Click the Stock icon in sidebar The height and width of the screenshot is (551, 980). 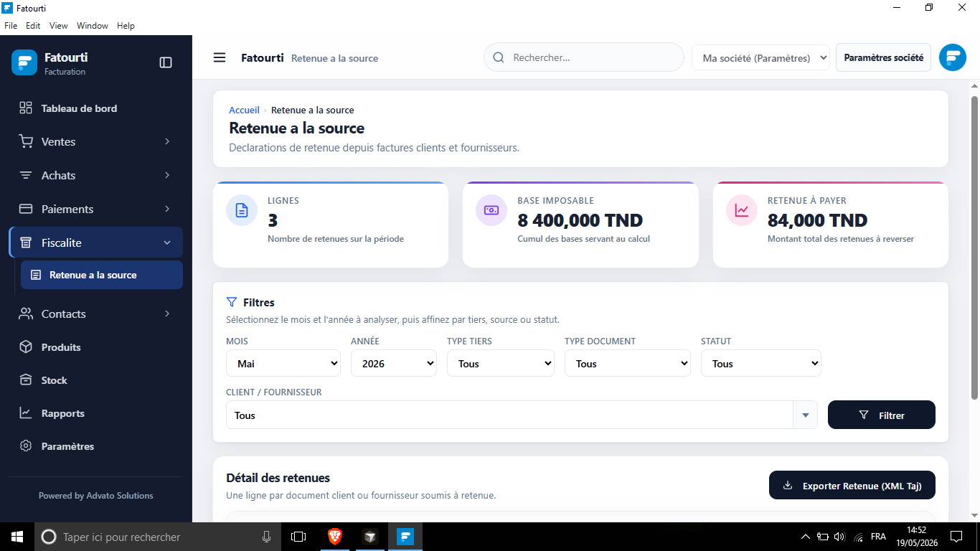coord(26,380)
